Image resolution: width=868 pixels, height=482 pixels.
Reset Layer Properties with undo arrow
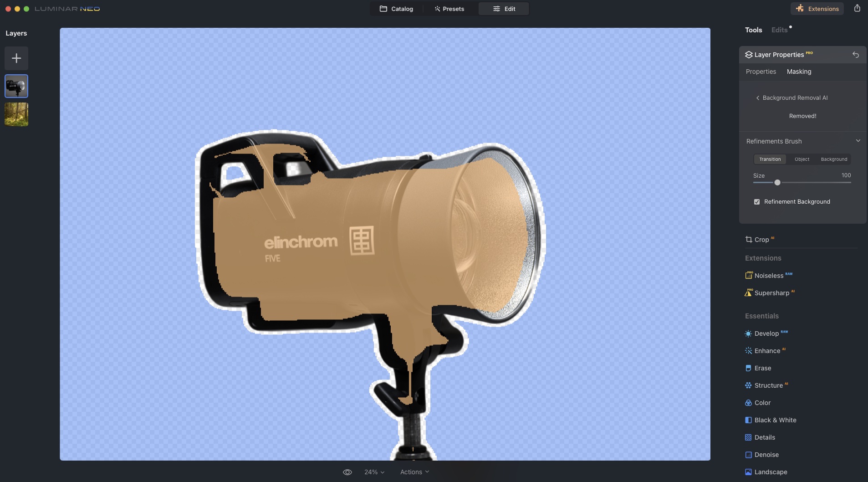[856, 55]
